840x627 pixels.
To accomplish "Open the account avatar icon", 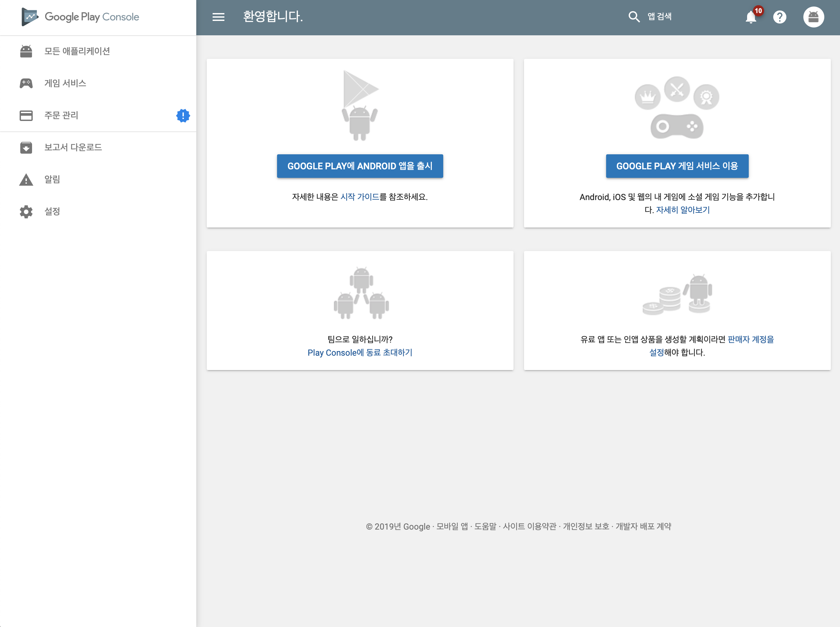I will tap(814, 17).
